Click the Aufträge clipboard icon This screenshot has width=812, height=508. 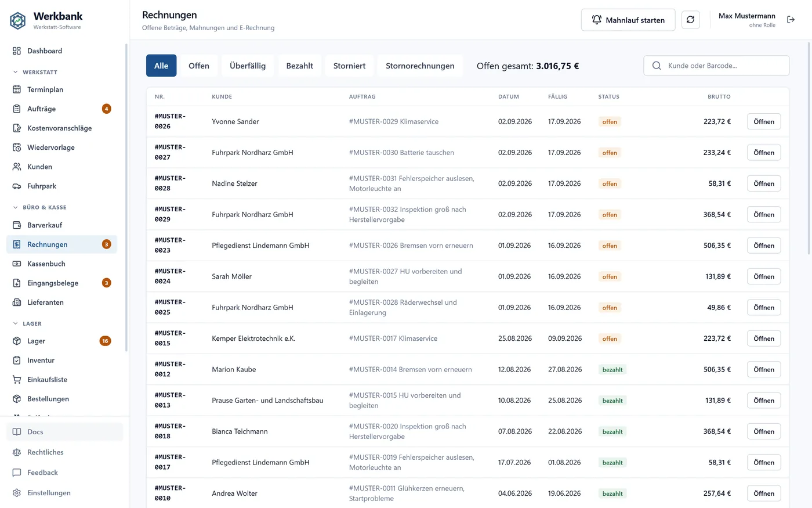[x=17, y=109]
